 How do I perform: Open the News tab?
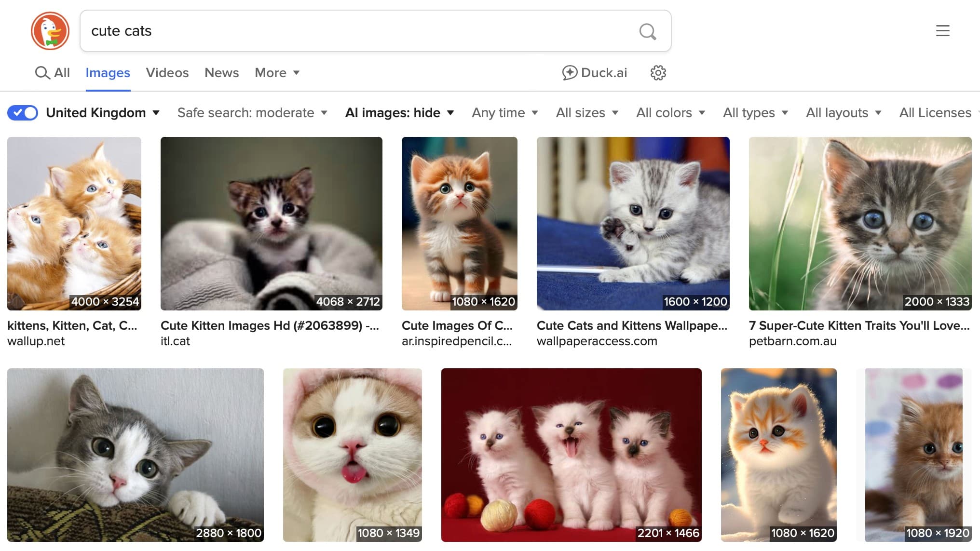pyautogui.click(x=221, y=73)
